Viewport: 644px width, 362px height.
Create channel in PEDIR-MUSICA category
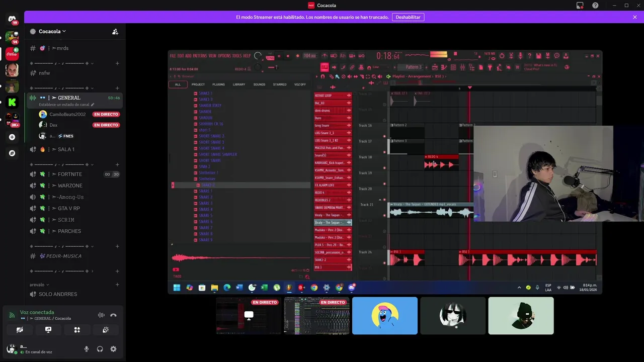click(x=117, y=246)
